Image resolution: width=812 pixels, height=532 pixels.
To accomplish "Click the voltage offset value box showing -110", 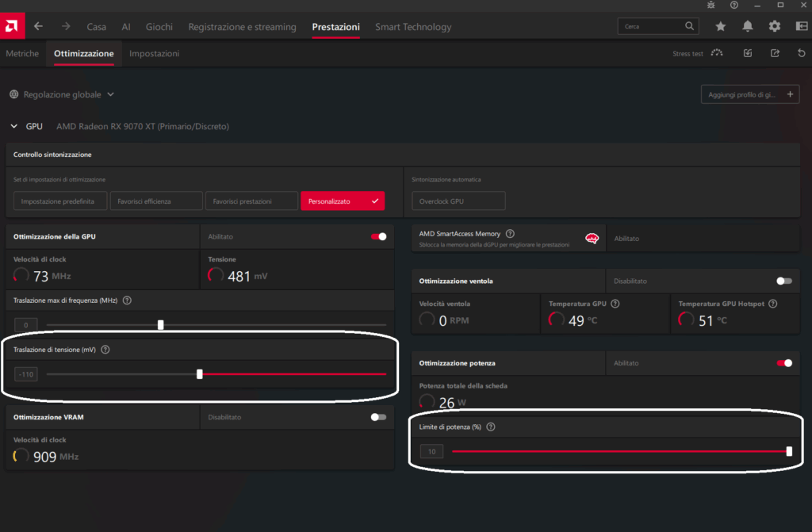I will click(26, 374).
